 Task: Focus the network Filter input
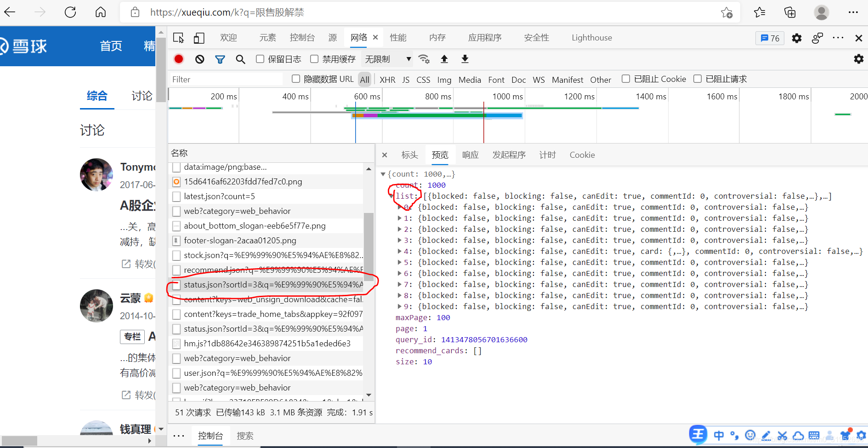(x=226, y=79)
